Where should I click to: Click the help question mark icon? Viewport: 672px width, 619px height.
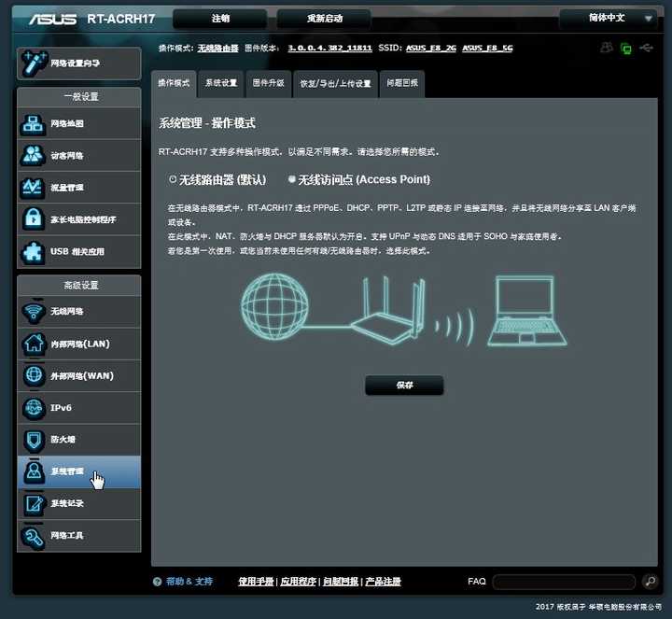pyautogui.click(x=158, y=582)
